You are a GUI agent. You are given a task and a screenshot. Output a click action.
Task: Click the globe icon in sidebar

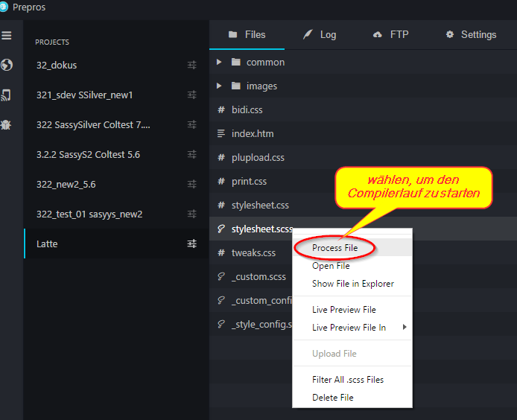point(7,66)
